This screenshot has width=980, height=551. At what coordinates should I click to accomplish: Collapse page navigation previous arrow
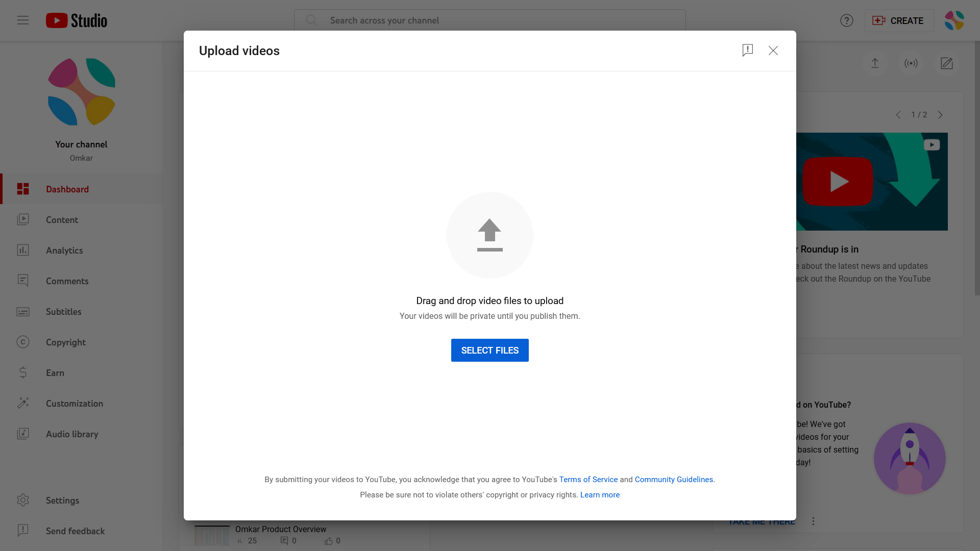click(x=898, y=114)
